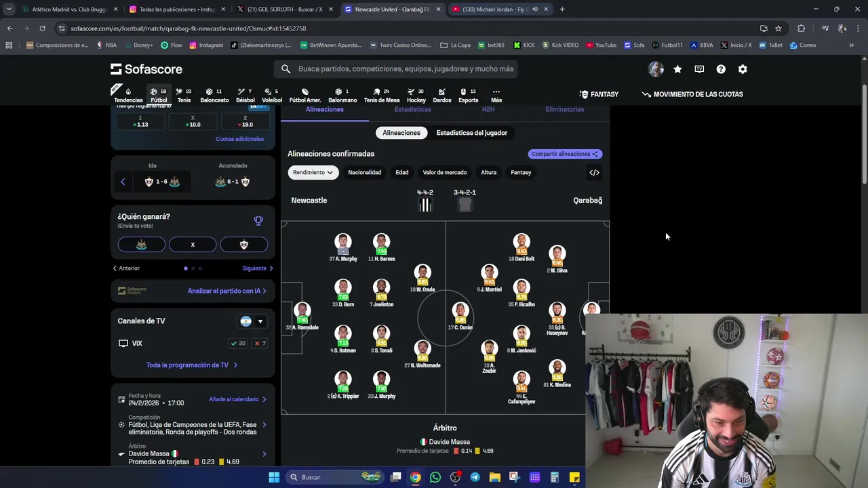Select the Balonmano sport category

pos(342,95)
